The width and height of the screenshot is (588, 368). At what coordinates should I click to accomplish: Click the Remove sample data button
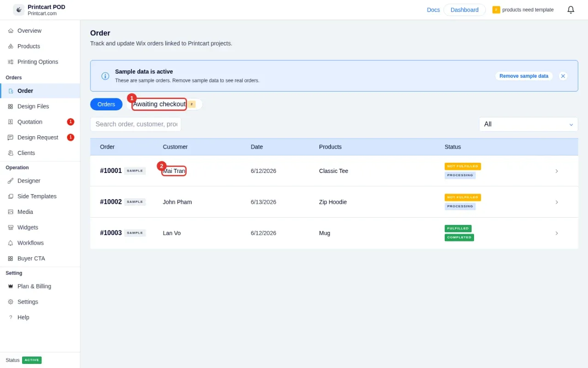coord(524,76)
